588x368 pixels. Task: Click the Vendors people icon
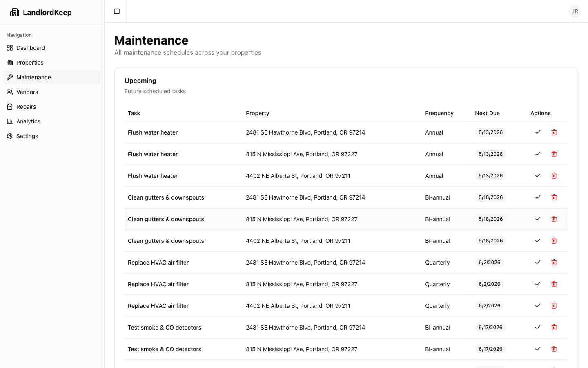9,92
